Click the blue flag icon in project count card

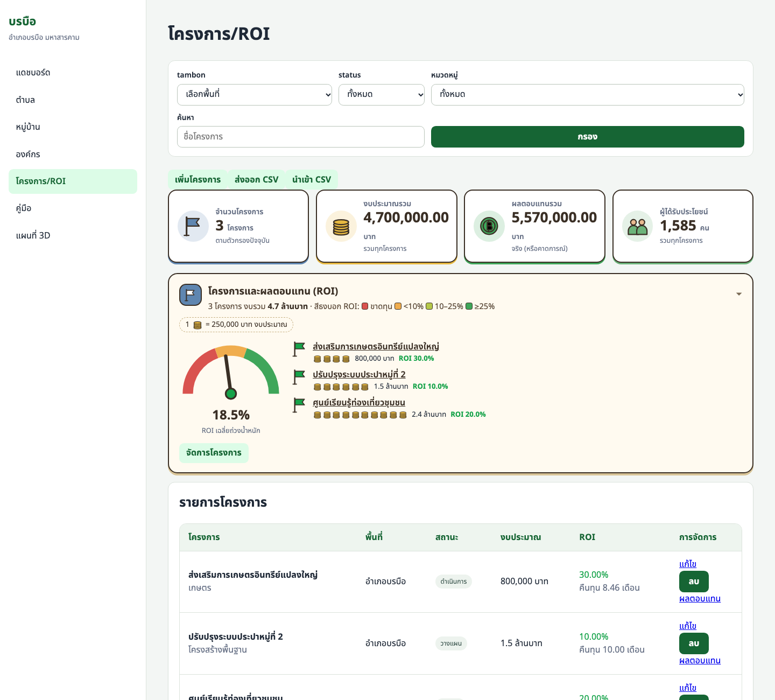tap(193, 226)
